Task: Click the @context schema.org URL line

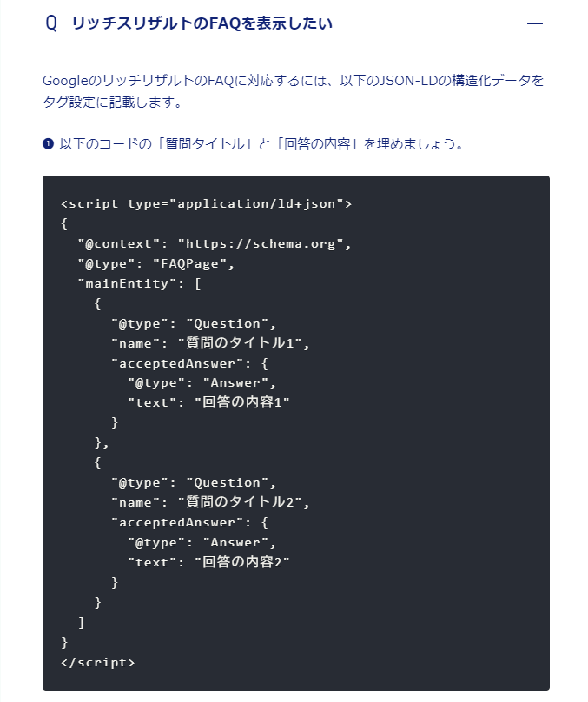Action: pyautogui.click(x=215, y=243)
